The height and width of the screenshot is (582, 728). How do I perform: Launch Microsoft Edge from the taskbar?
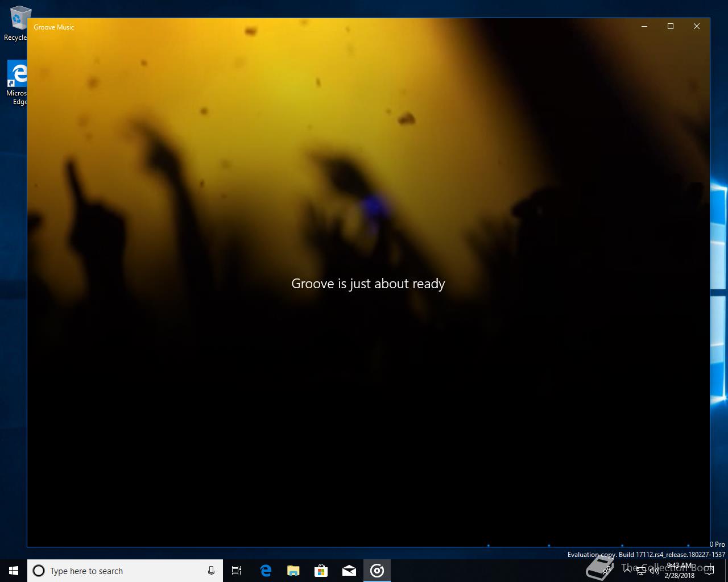coord(266,571)
